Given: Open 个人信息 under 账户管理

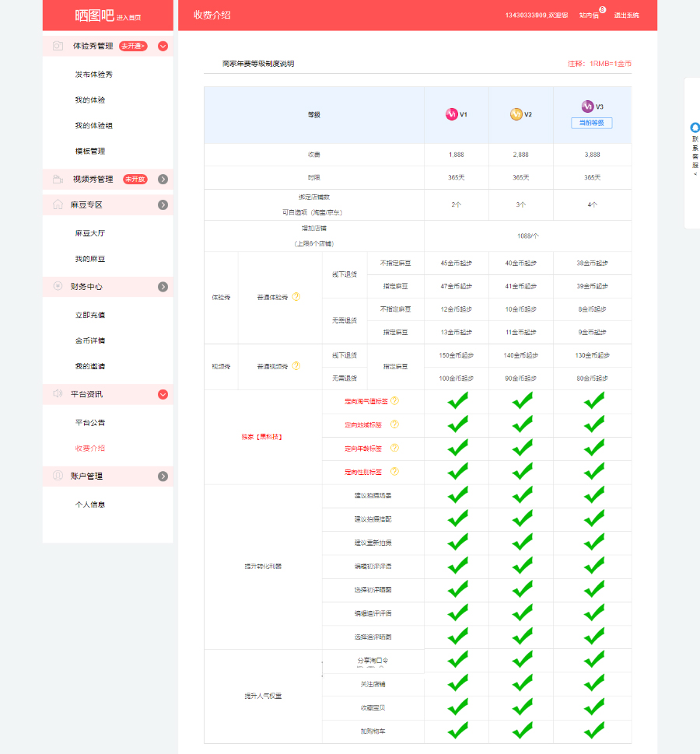Looking at the screenshot, I should click(x=90, y=504).
